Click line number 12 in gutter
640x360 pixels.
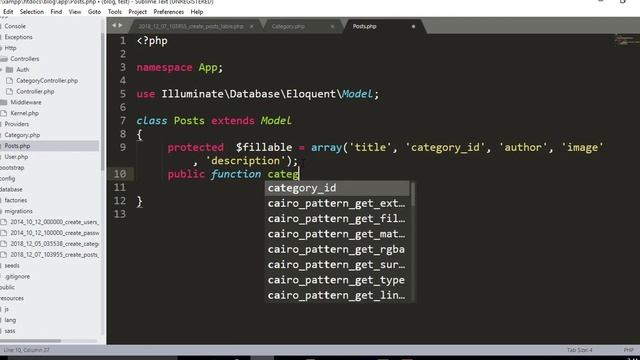tap(120, 201)
